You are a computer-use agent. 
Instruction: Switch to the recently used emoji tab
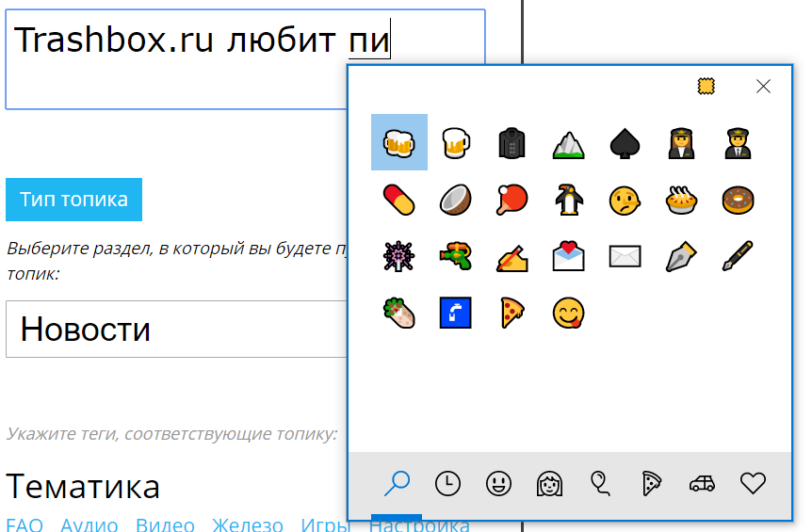(448, 483)
